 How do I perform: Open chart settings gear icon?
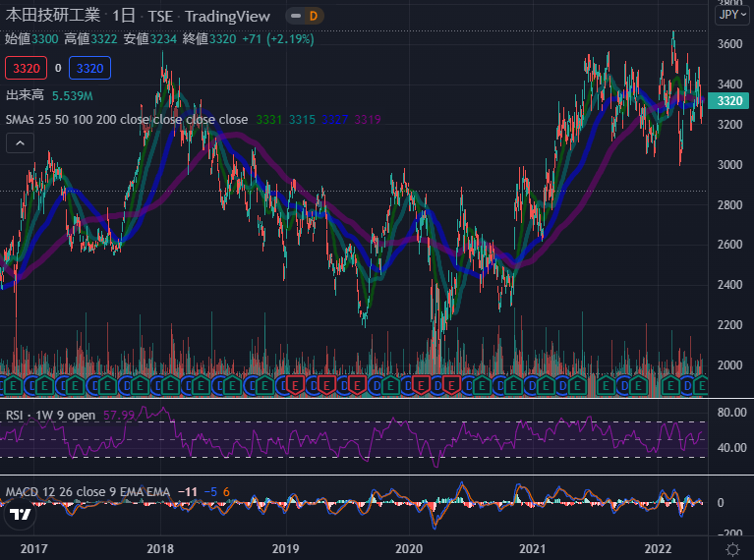[x=732, y=549]
